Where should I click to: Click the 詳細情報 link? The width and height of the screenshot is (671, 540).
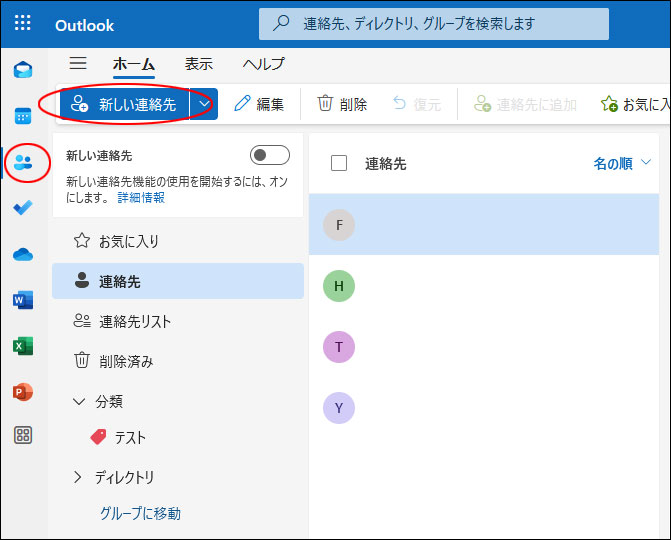(141, 197)
